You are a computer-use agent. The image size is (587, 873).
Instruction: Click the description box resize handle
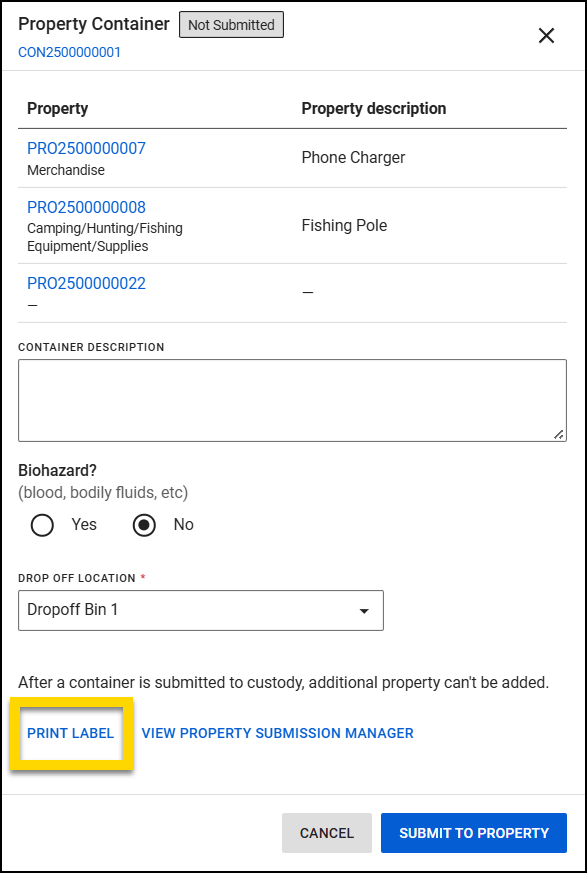click(560, 432)
